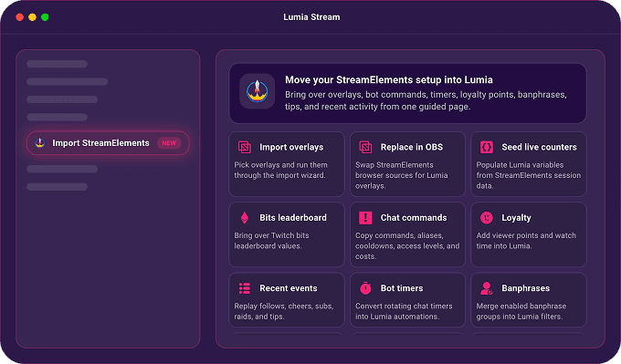Click the Import overlays card icon
Viewport: 621px width, 364px height.
click(x=245, y=147)
